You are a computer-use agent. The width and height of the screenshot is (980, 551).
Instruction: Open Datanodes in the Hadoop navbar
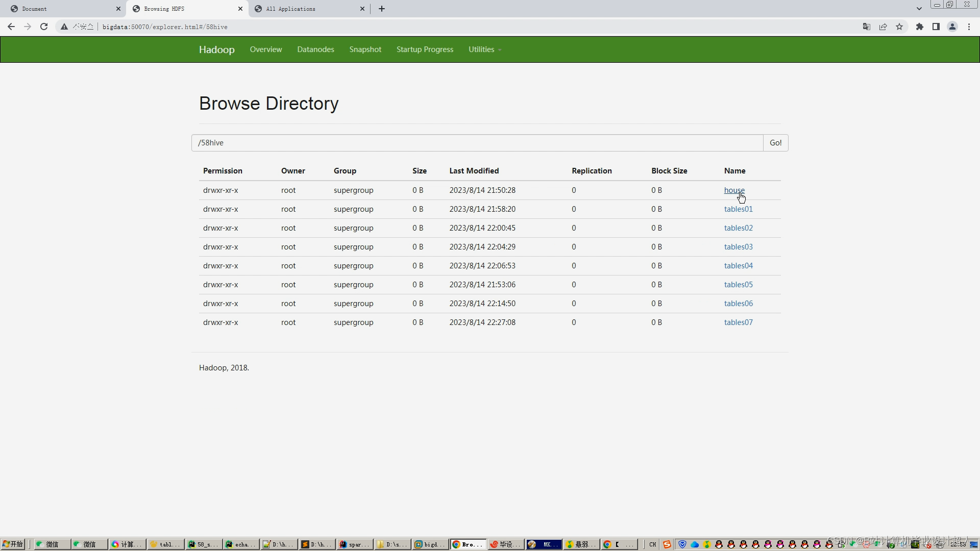[315, 49]
